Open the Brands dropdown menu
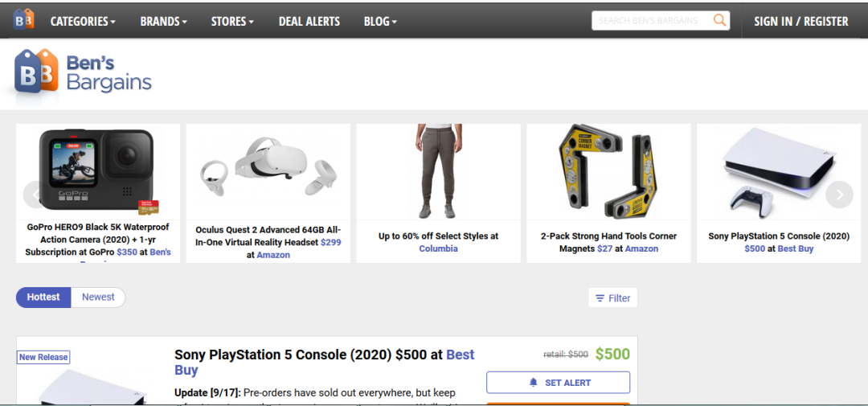868x406 pixels. point(163,22)
